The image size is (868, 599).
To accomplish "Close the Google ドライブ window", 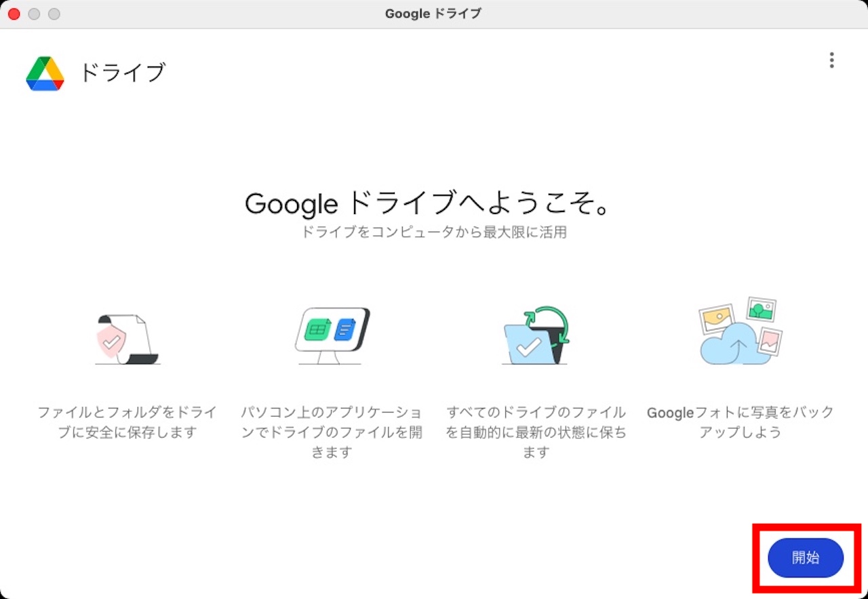I will pyautogui.click(x=14, y=14).
